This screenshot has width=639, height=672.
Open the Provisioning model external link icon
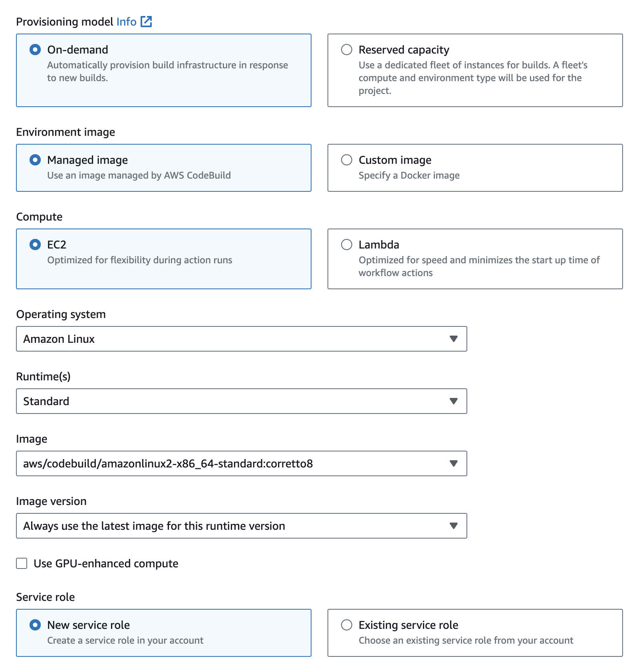click(147, 22)
